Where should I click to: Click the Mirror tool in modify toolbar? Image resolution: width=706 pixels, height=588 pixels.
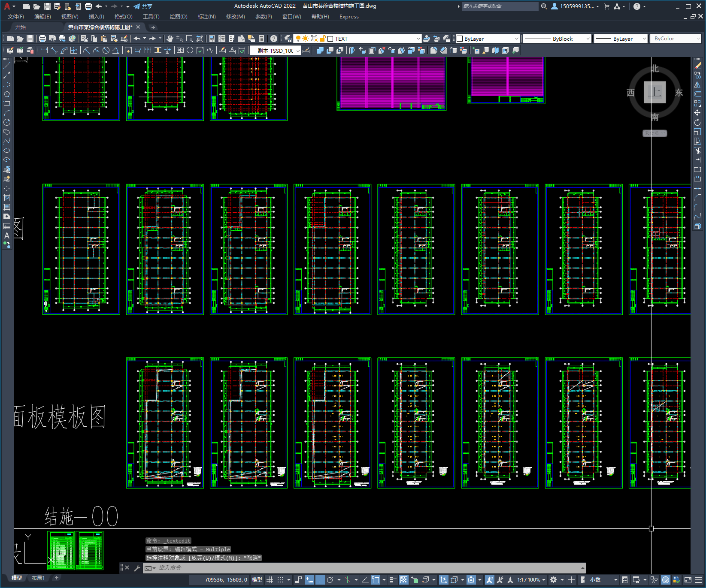pos(697,84)
